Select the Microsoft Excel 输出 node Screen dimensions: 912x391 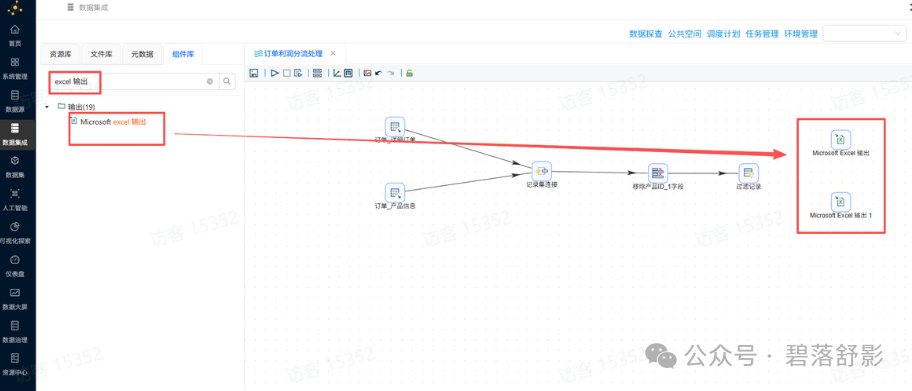pos(841,139)
